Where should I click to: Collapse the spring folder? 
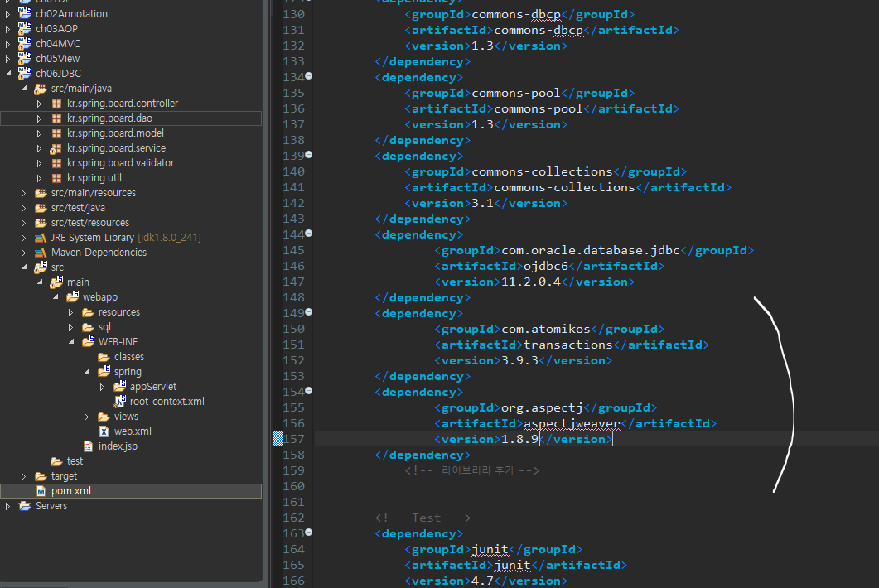[x=87, y=372]
